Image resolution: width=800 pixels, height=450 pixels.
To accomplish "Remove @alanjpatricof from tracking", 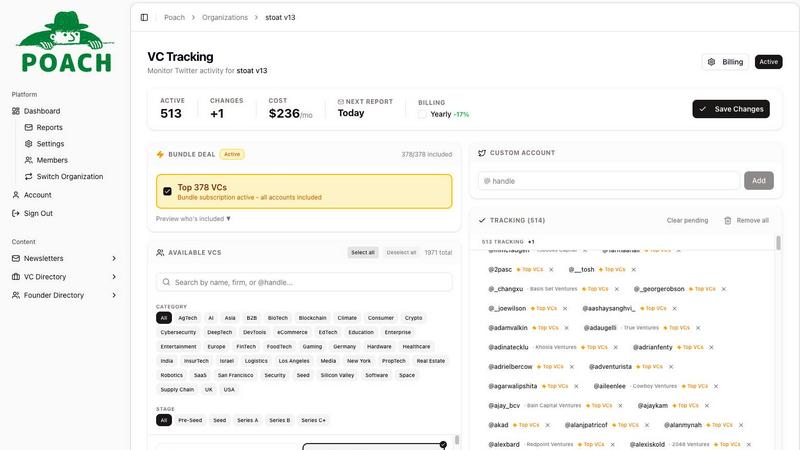I will click(x=647, y=425).
